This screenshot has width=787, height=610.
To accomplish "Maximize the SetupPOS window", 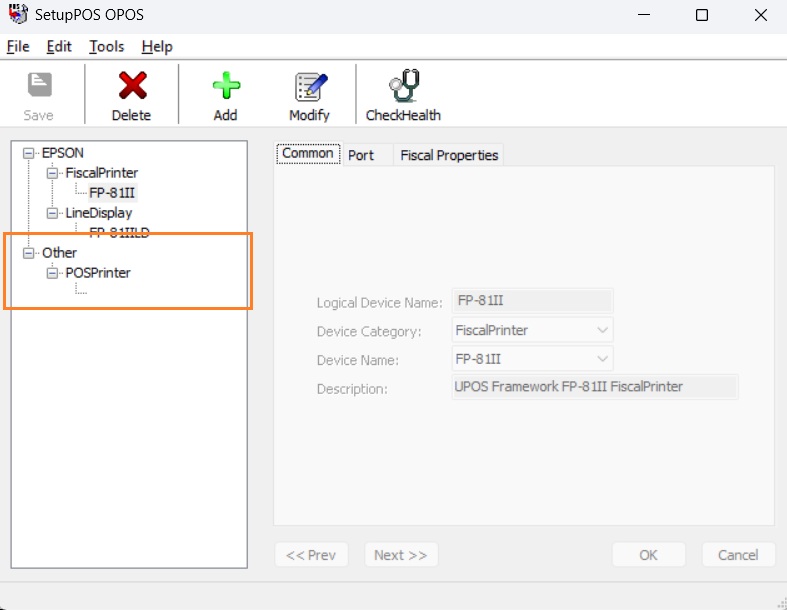I will [x=702, y=15].
